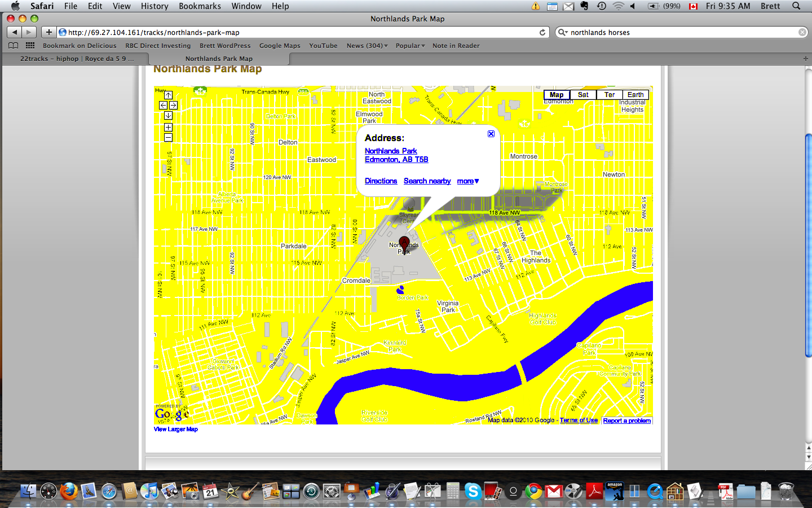This screenshot has height=508, width=812.
Task: Add bookmark with the plus button
Action: coord(48,32)
